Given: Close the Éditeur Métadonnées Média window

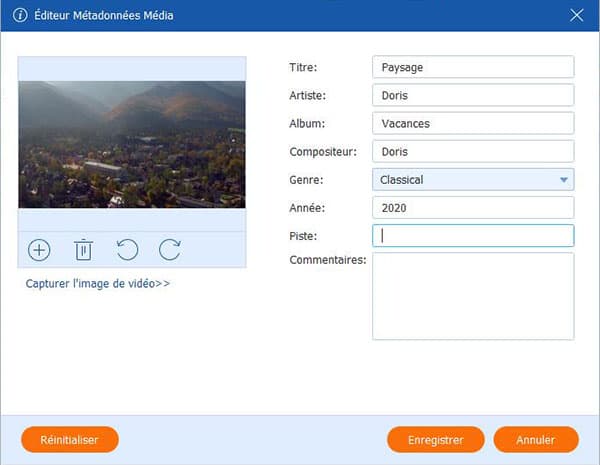Looking at the screenshot, I should pos(576,15).
